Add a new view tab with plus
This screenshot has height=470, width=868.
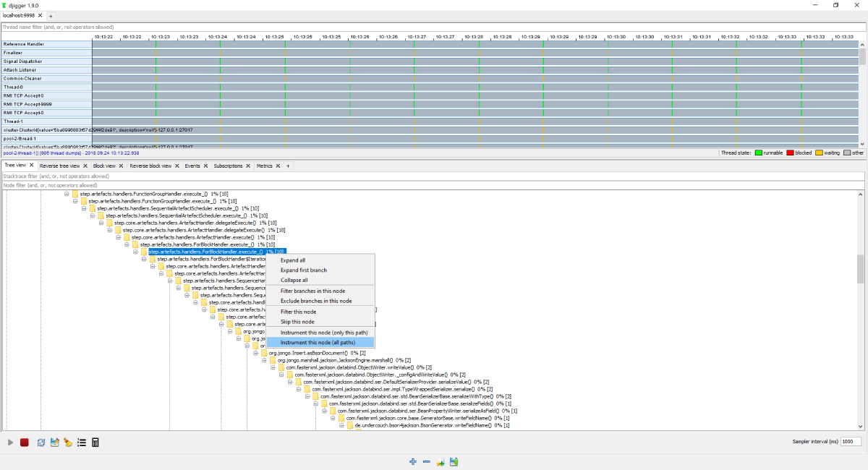(288, 166)
